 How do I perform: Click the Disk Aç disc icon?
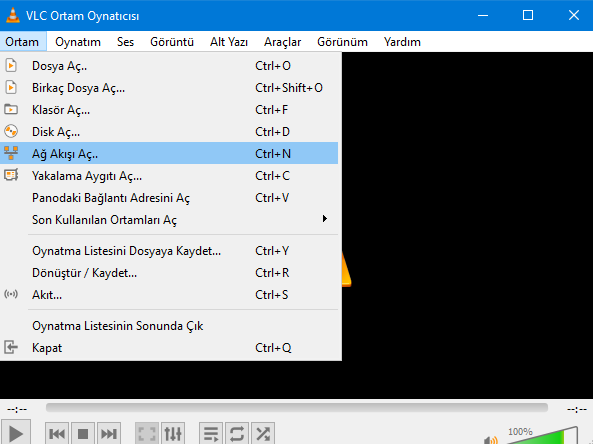pos(11,132)
